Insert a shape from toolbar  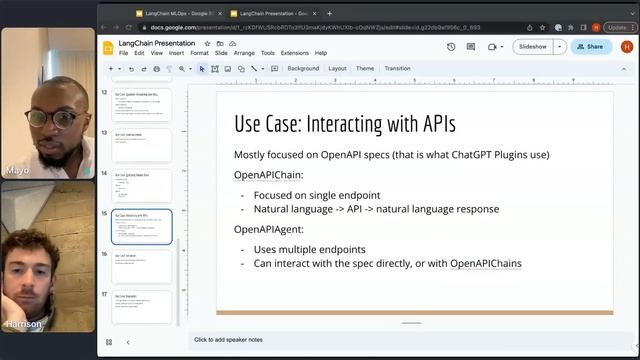click(241, 69)
